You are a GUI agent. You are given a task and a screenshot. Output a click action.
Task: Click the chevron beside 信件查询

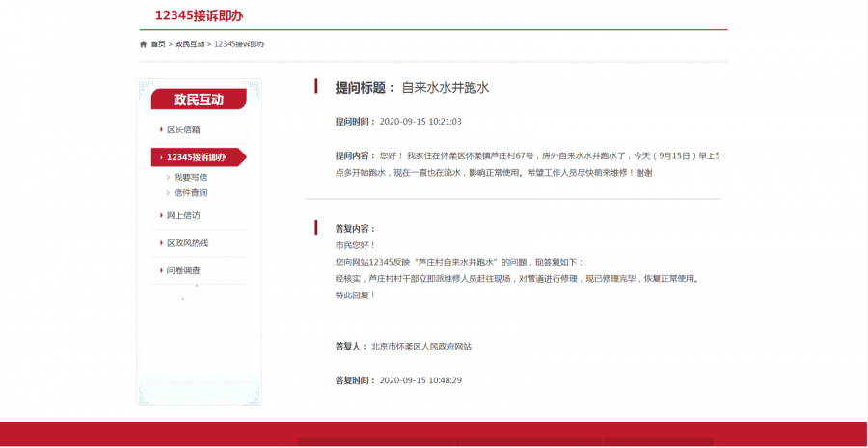pyautogui.click(x=168, y=192)
